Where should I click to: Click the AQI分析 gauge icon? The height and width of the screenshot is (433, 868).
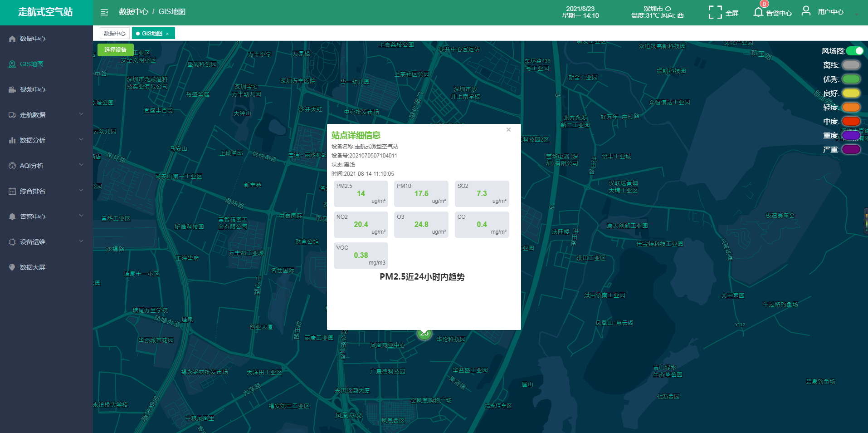pyautogui.click(x=12, y=166)
